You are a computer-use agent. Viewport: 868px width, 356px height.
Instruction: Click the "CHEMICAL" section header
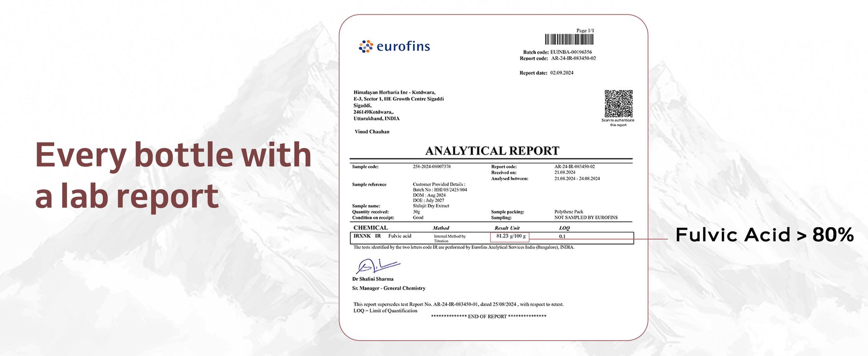click(x=371, y=228)
